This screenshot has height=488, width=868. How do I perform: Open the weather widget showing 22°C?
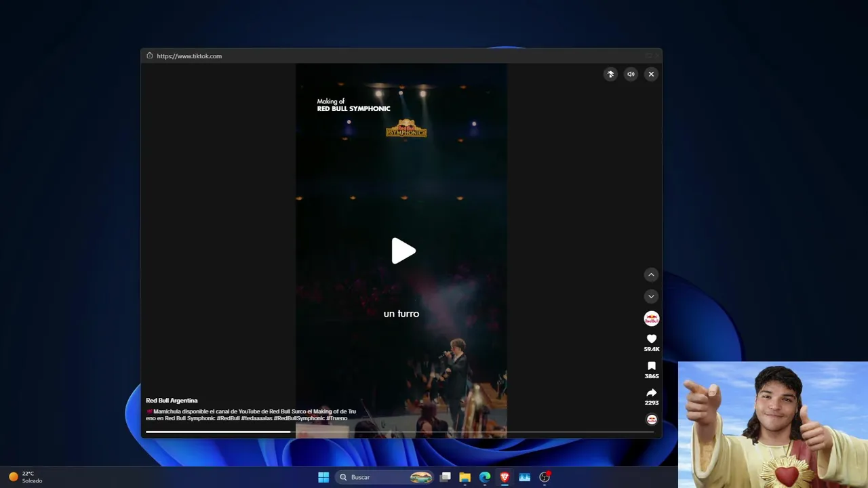(26, 477)
